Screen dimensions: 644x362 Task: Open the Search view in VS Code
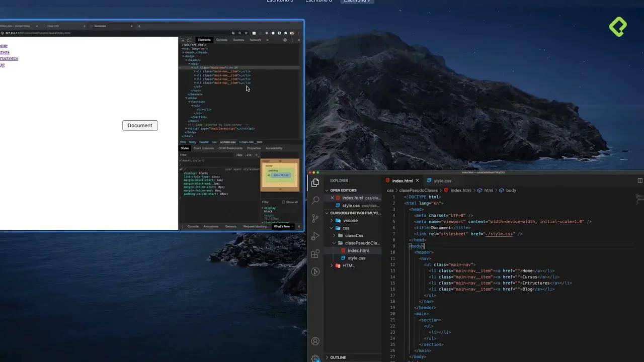coord(315,200)
